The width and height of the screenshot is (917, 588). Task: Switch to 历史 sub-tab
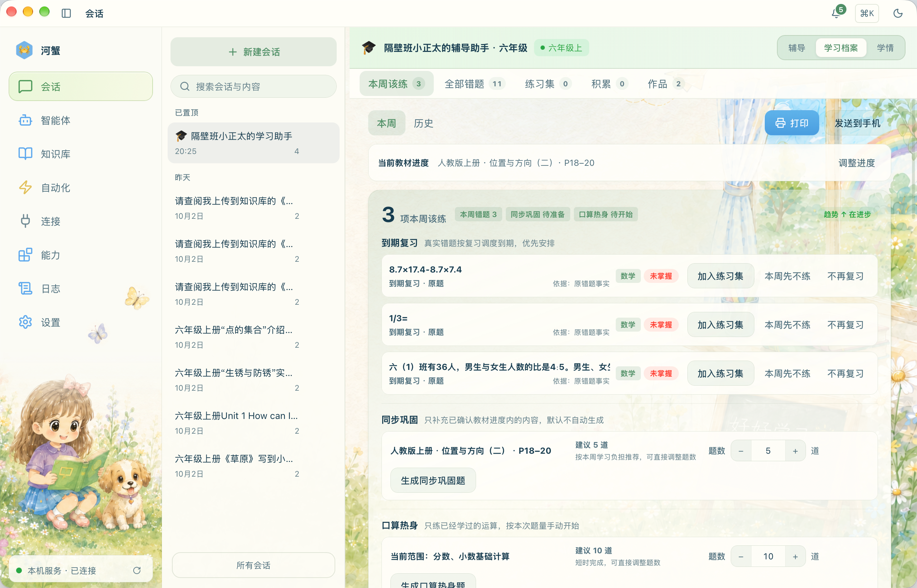click(x=423, y=123)
